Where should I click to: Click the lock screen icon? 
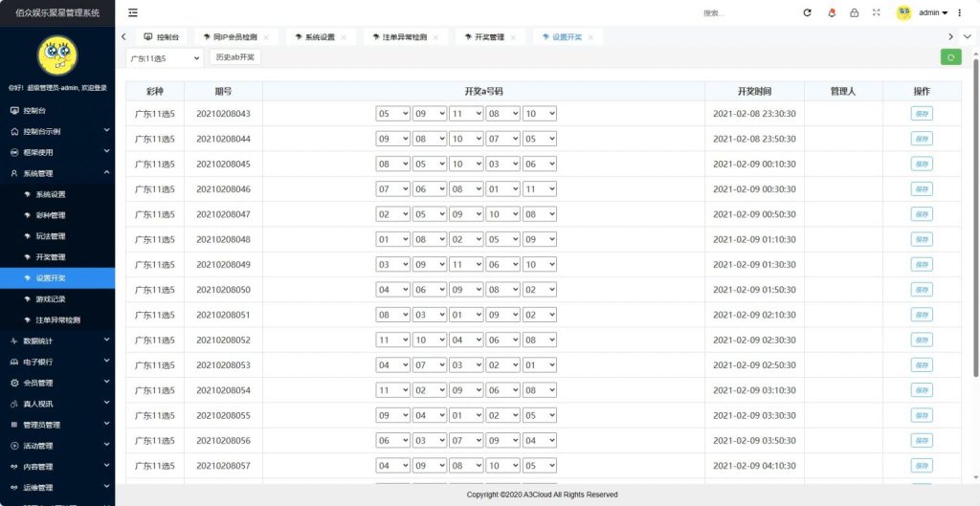pyautogui.click(x=854, y=12)
